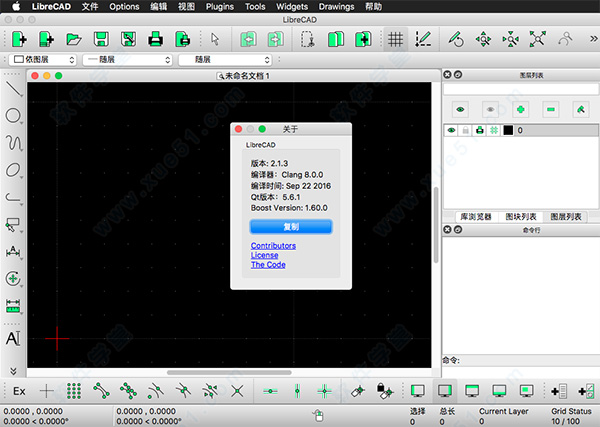Toggle lock on layer 0
Screen dimensions: 600x427
click(x=465, y=130)
